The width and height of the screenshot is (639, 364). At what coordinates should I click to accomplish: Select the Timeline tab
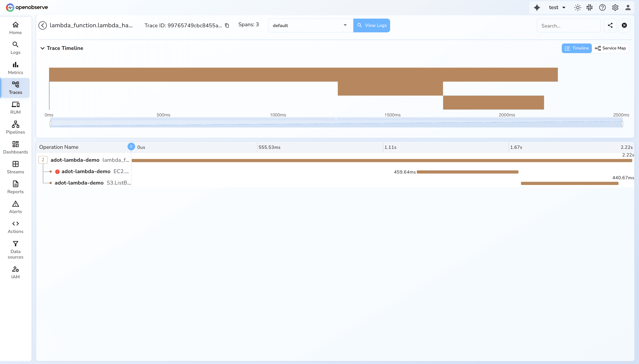point(576,48)
